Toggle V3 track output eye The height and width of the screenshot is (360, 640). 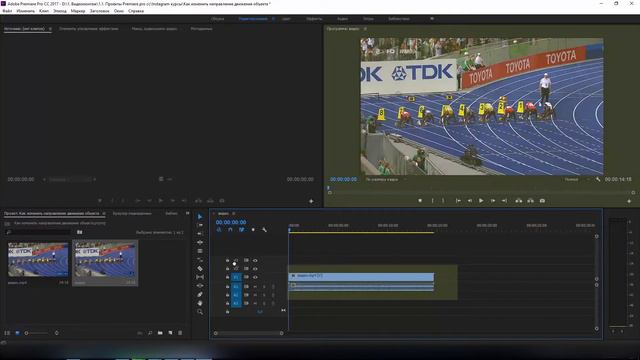(255, 260)
